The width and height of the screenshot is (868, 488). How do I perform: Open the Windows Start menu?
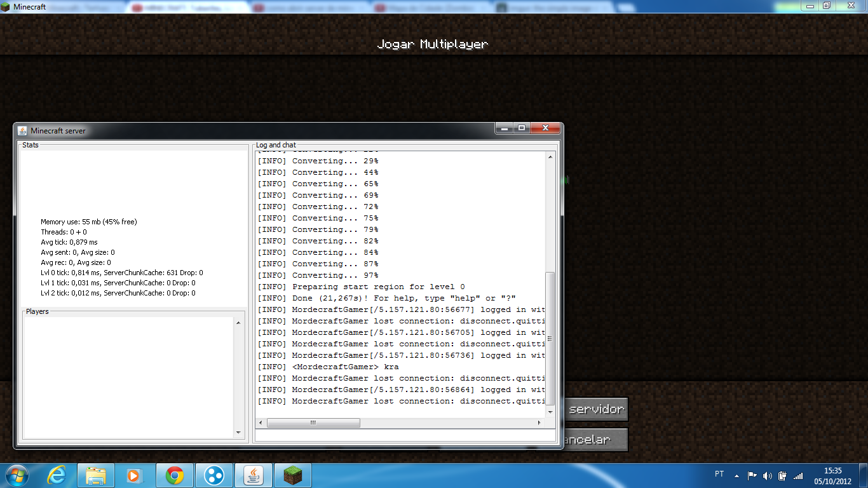click(x=16, y=475)
